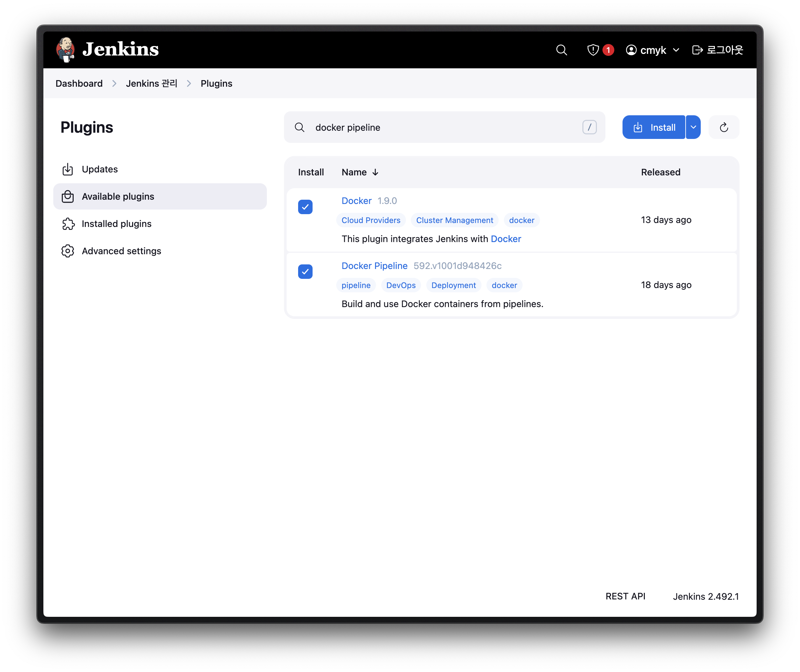Click the Installed plugins puzzle icon
800x672 pixels.
pos(68,224)
